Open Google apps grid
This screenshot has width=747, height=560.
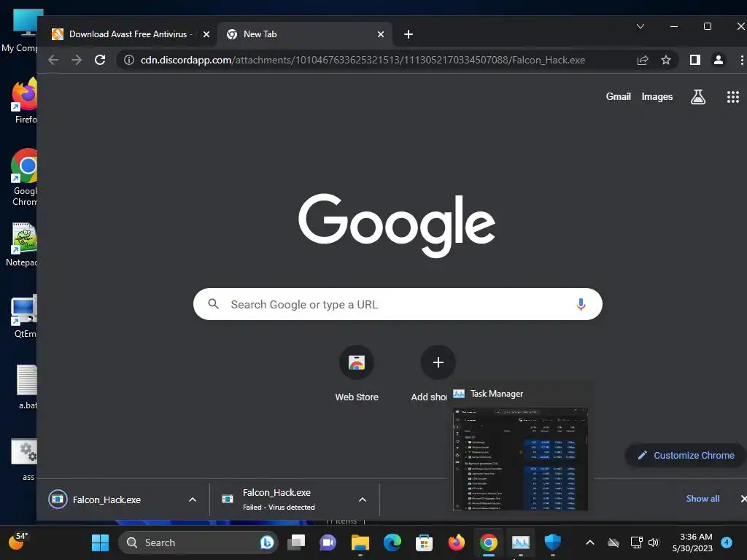click(732, 97)
